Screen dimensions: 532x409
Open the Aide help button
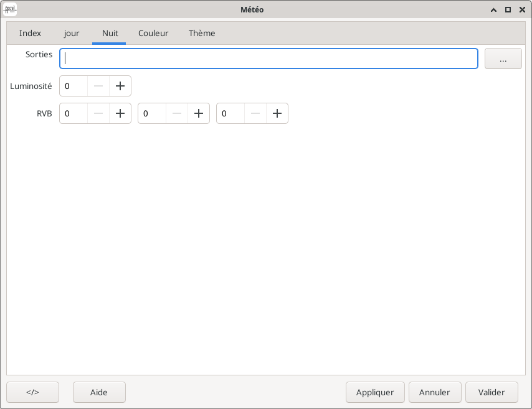point(99,392)
